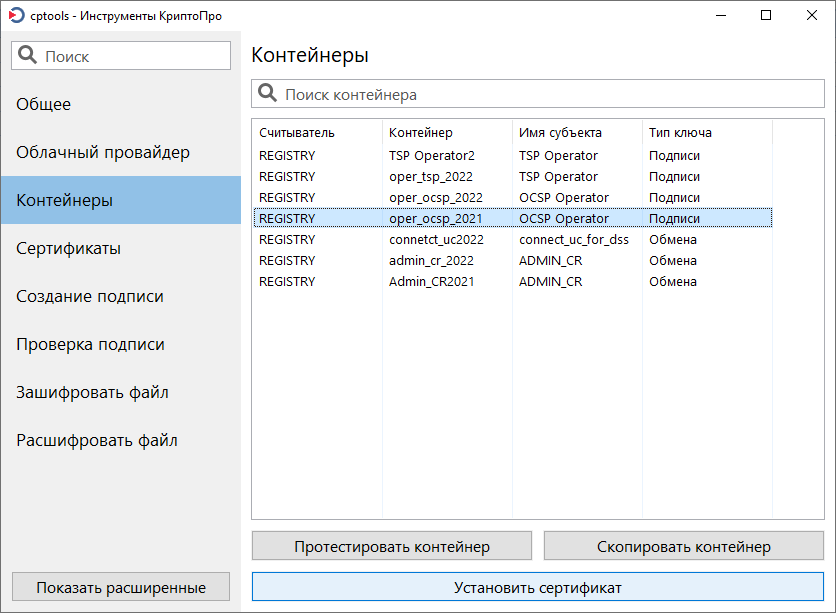Sort by Контейнер column header
836x613 pixels.
coord(447,133)
